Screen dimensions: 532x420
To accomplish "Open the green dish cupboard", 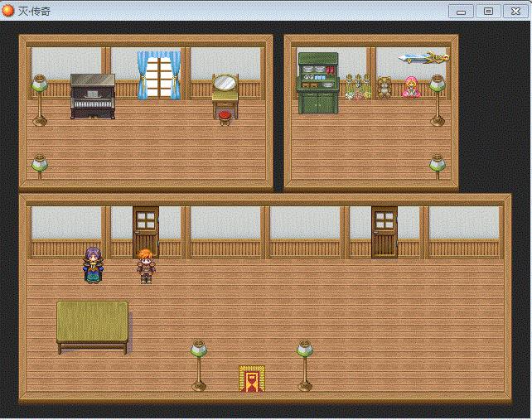I will click(x=318, y=83).
